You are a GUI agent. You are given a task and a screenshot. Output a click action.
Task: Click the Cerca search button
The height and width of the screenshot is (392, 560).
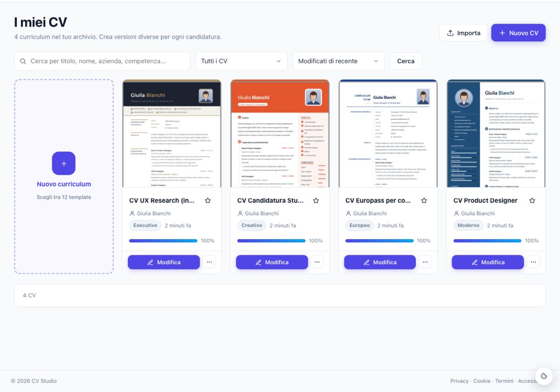pos(406,61)
